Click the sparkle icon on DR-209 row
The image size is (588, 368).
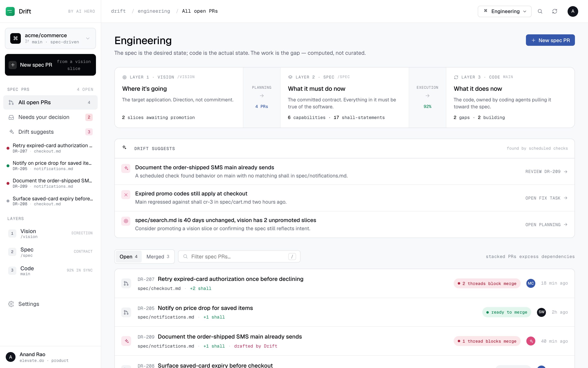click(x=126, y=341)
